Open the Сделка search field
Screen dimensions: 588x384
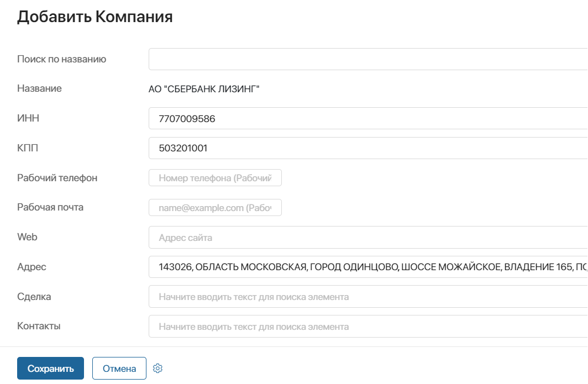pos(368,297)
